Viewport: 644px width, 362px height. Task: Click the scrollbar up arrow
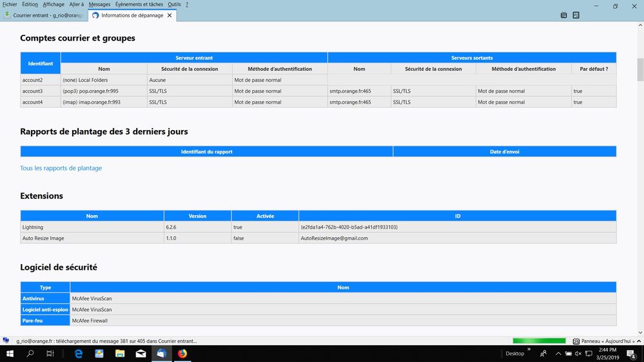[640, 25]
